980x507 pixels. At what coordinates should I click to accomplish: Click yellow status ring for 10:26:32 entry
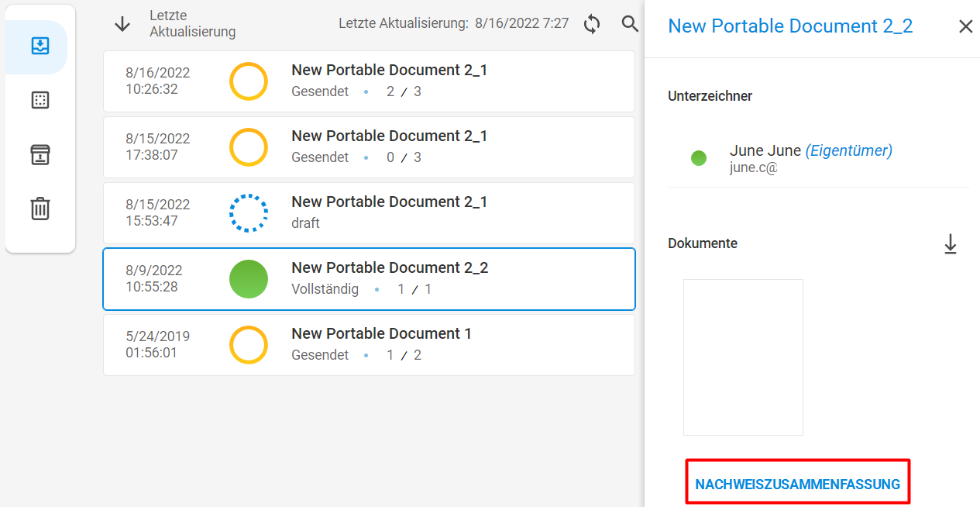coord(249,81)
